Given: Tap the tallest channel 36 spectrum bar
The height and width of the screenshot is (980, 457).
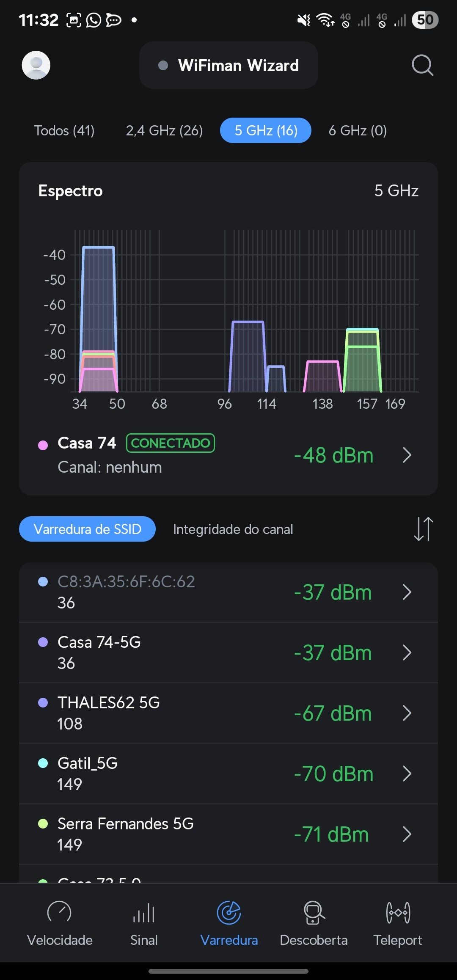Looking at the screenshot, I should (x=99, y=296).
